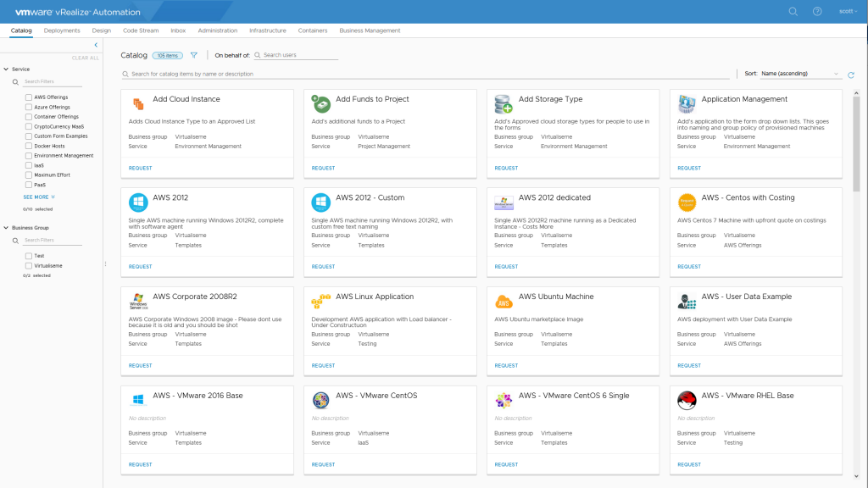The width and height of the screenshot is (868, 488).
Task: Check the Docker Hosts filter
Action: click(28, 146)
